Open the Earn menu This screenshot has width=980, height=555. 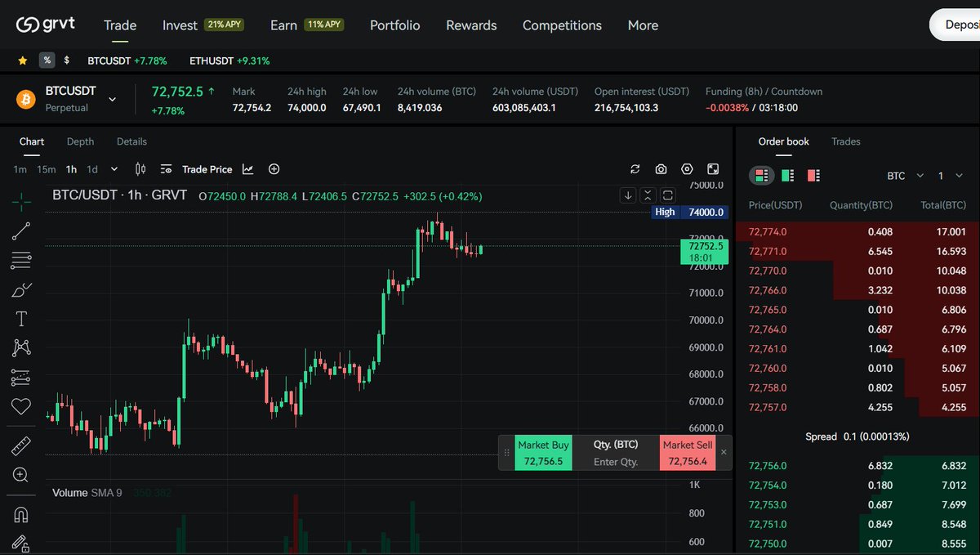pos(307,25)
